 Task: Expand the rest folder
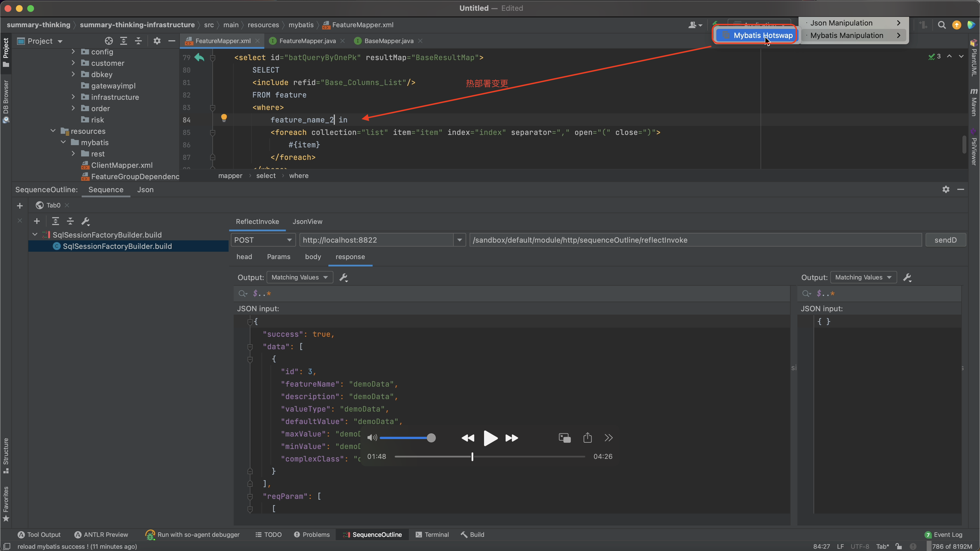click(x=73, y=154)
